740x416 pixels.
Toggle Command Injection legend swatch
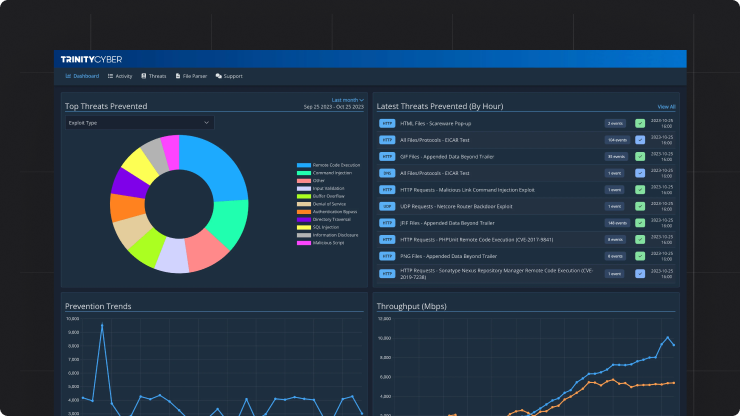point(303,173)
